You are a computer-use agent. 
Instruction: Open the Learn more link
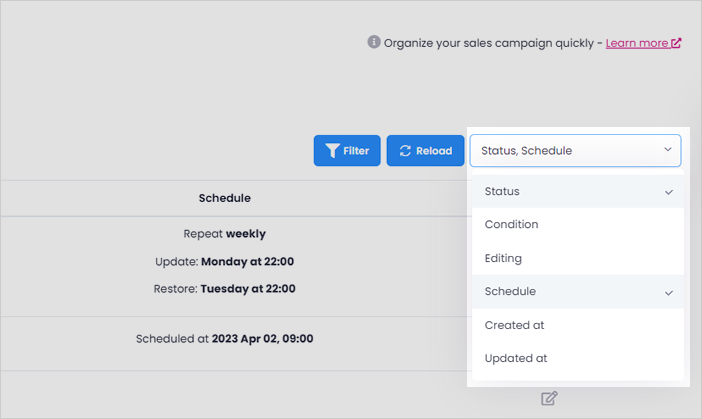point(637,43)
